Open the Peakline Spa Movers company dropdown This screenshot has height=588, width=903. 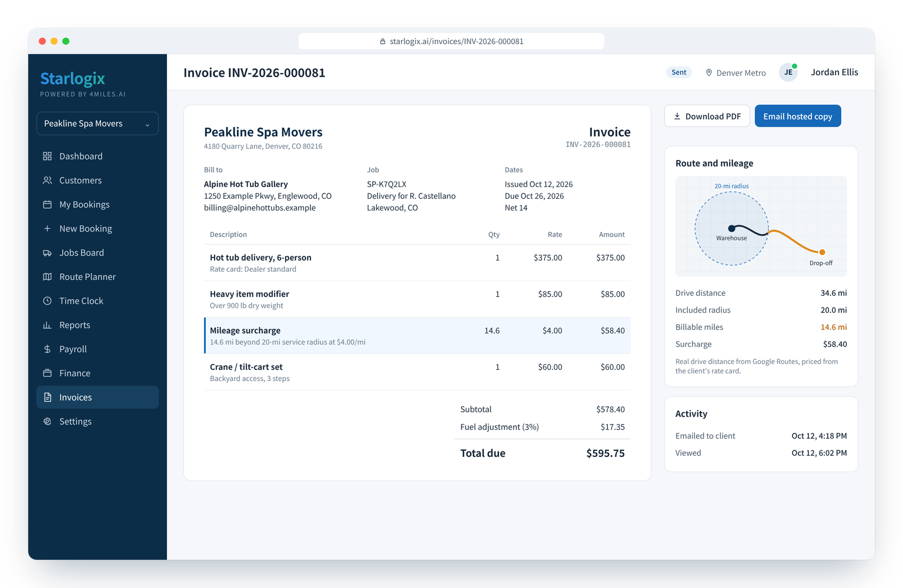point(98,123)
